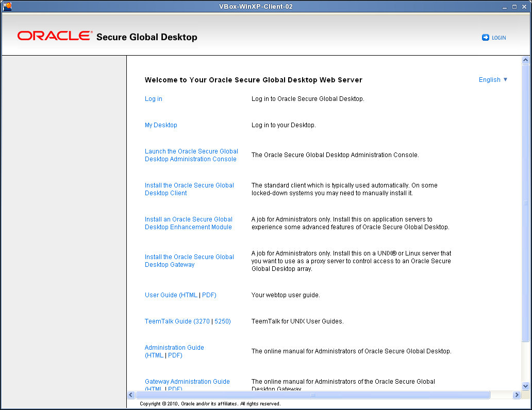532x410 pixels.
Task: Open the TeemTalk Guide 5250 link
Action: [x=222, y=321]
